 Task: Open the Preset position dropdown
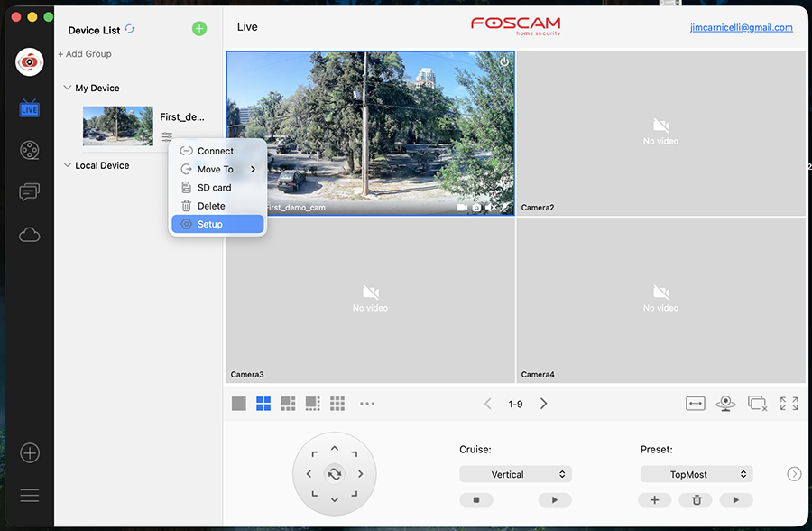(697, 473)
